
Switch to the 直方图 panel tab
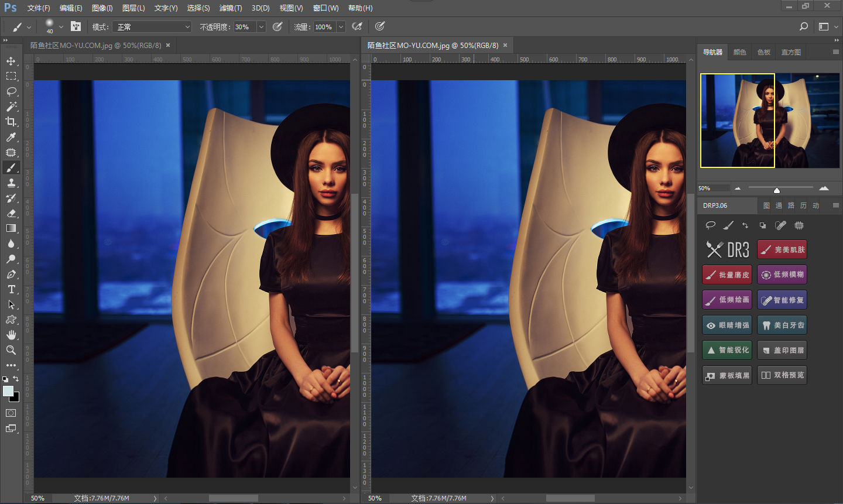tap(791, 52)
